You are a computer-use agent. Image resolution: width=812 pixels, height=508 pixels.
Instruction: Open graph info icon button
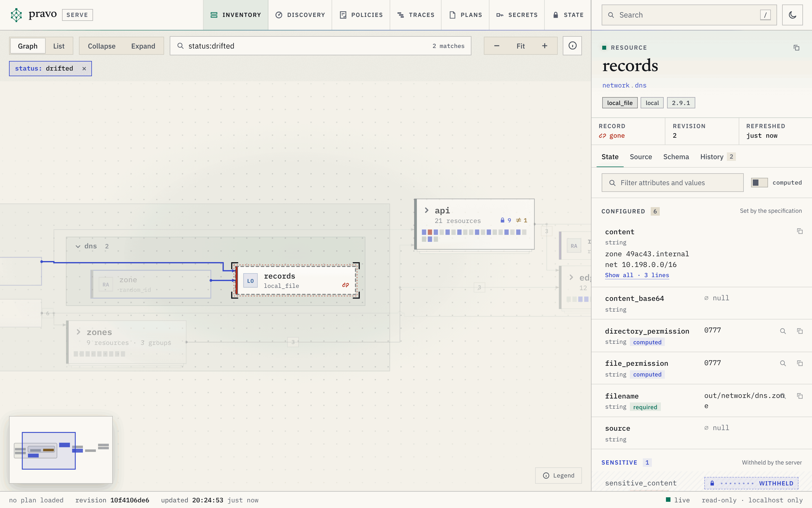click(x=572, y=46)
